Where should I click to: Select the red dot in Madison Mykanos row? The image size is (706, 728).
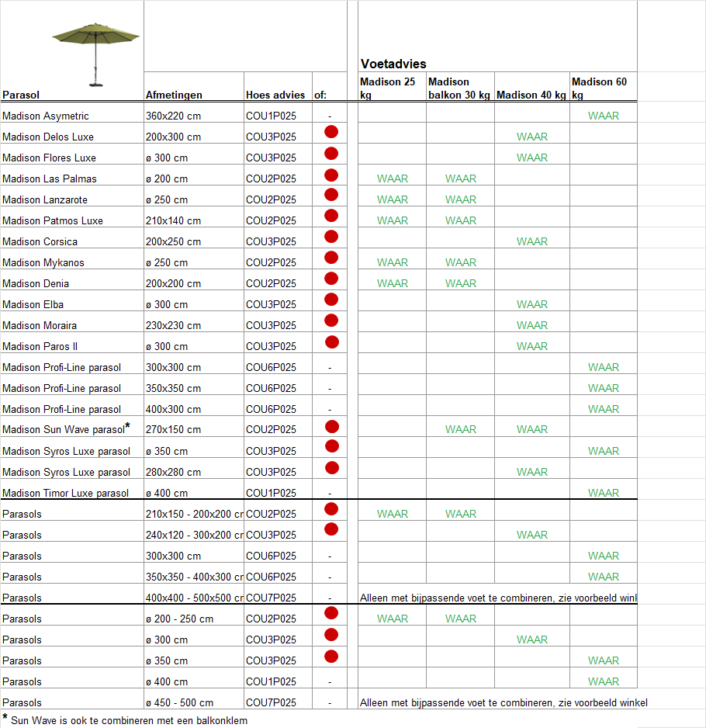(x=331, y=257)
